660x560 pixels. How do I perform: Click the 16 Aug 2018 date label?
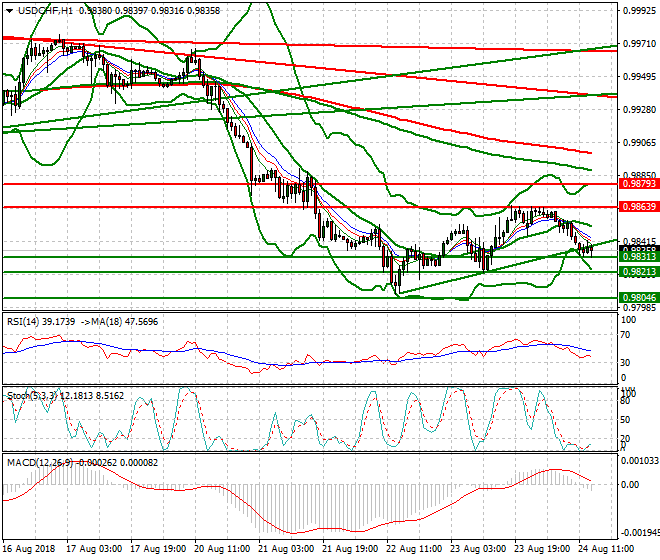(29, 549)
